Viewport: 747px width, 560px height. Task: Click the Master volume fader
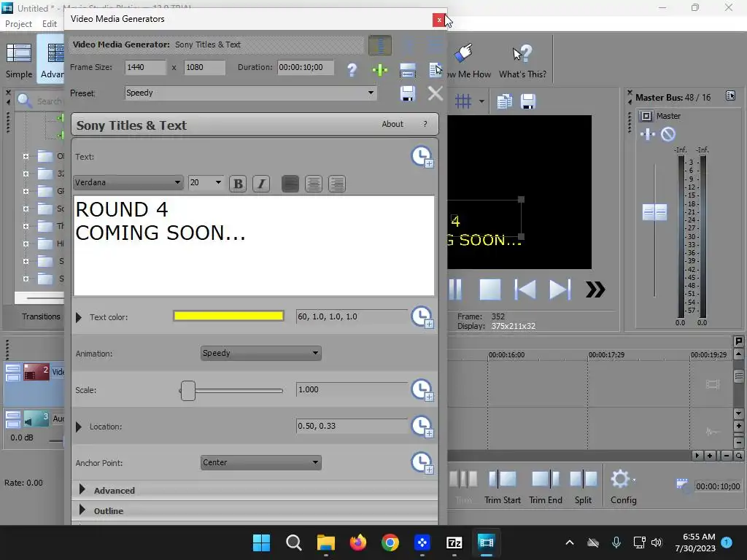coord(654,212)
